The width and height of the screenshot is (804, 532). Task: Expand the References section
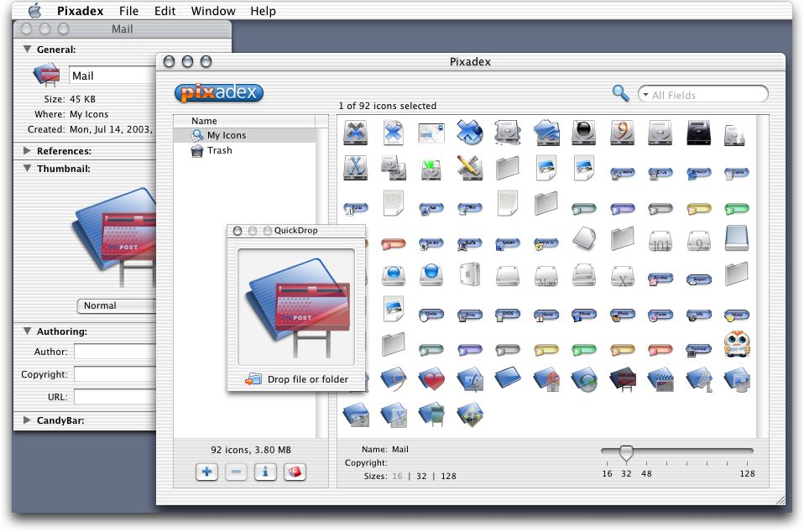[x=27, y=151]
